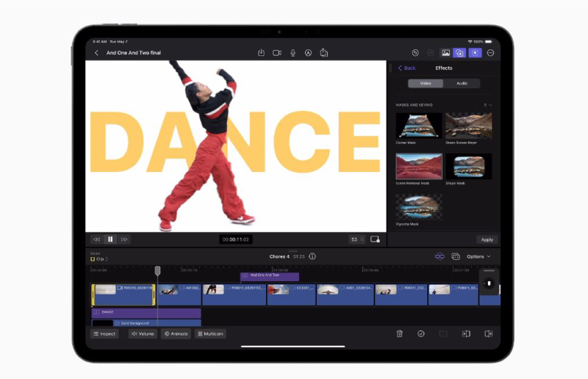Open the more options ellipsis icon
The image size is (588, 379).
point(490,53)
